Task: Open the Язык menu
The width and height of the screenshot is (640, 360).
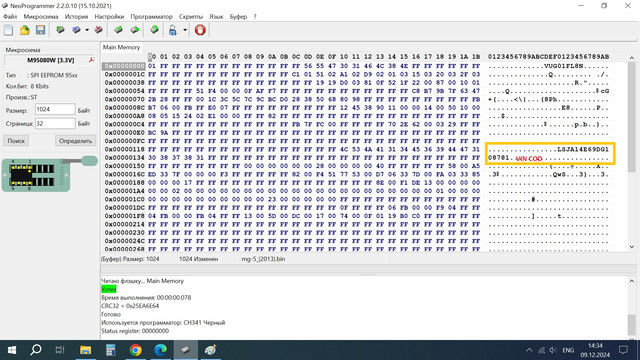Action: [x=216, y=17]
